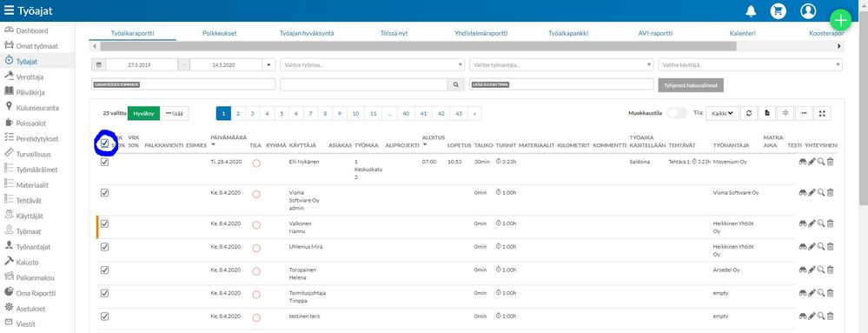Click magnifier icon in Elli Nykänen row
The height and width of the screenshot is (333, 868).
(x=821, y=162)
